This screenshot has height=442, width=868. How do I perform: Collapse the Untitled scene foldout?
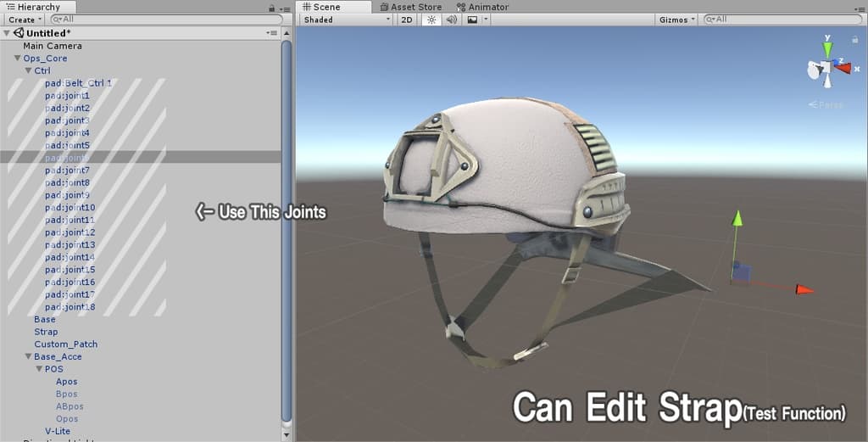point(7,33)
